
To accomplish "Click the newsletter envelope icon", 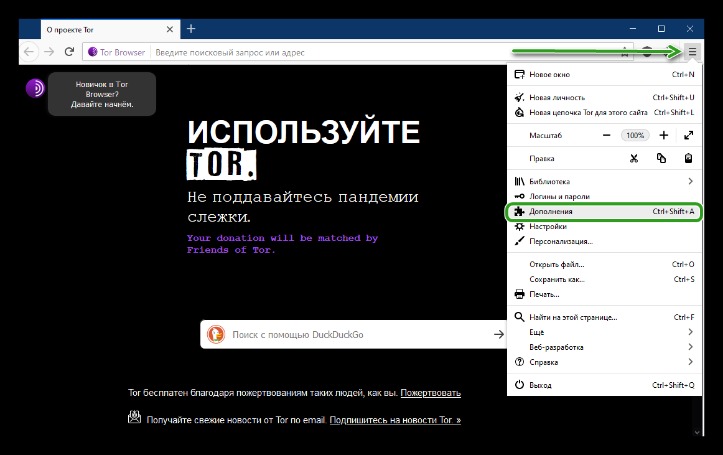I will click(135, 417).
